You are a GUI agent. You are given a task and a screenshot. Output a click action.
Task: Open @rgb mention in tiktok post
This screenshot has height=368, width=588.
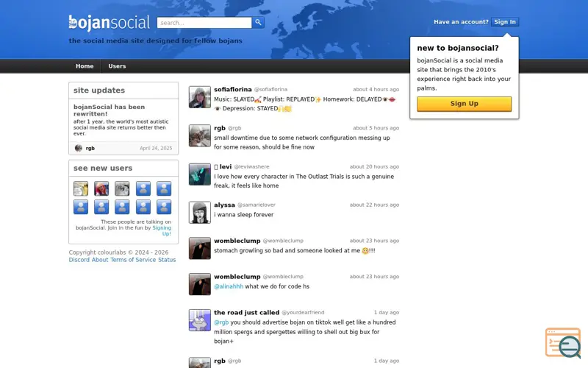pos(221,322)
